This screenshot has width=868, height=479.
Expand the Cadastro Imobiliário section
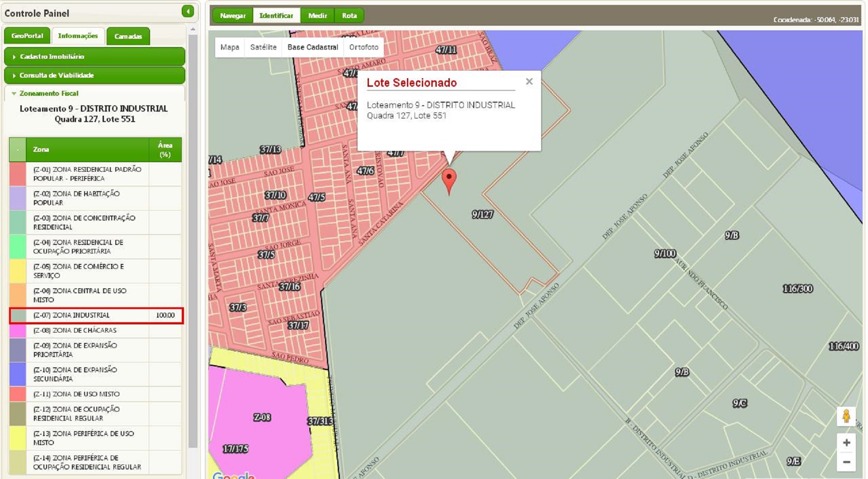click(x=94, y=56)
